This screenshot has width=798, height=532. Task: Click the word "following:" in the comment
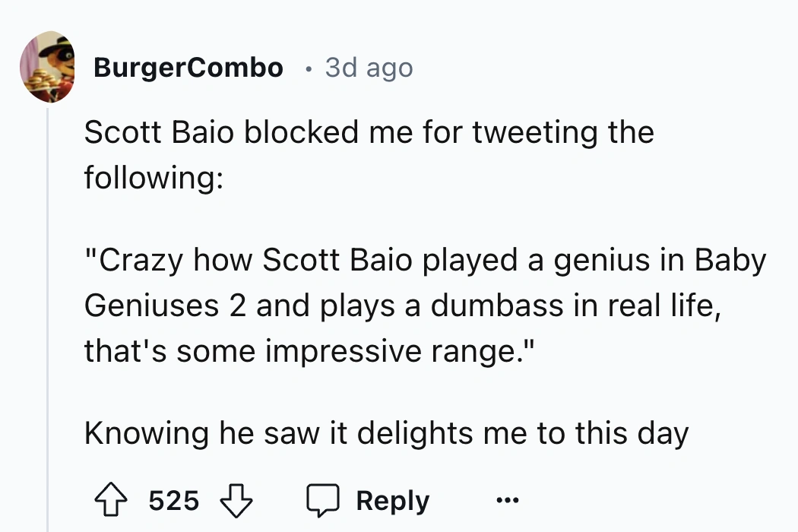coord(154,179)
